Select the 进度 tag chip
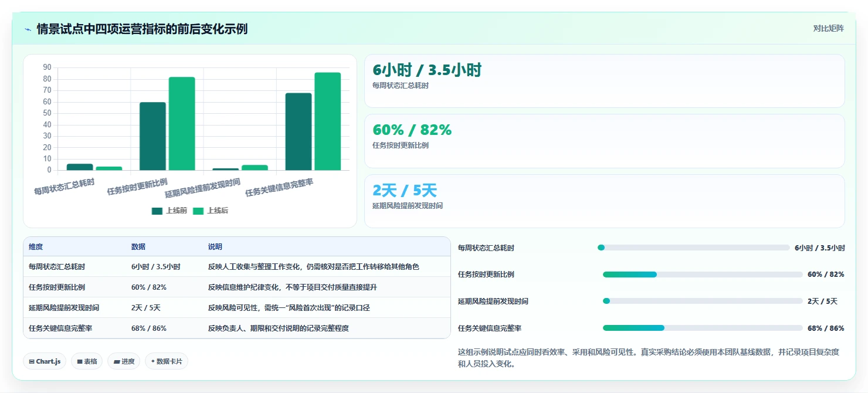The width and height of the screenshot is (868, 393). coord(124,361)
